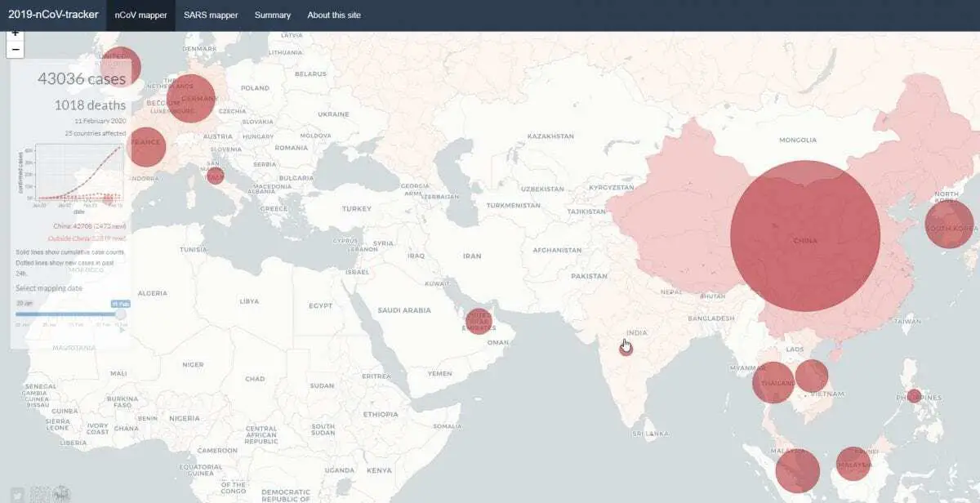The width and height of the screenshot is (980, 503).
Task: Click the Egypt map label
Action: coord(320,305)
